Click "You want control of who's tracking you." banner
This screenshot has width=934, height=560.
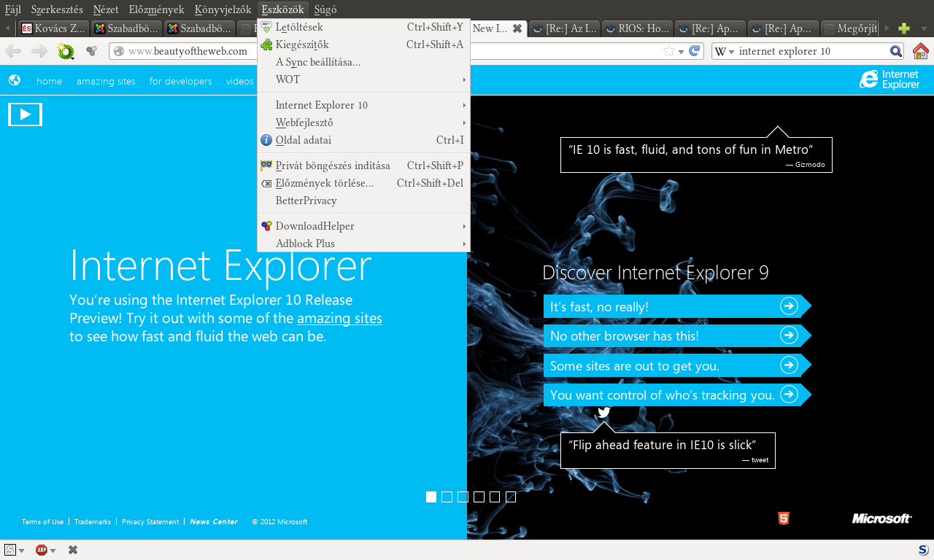[x=677, y=394]
